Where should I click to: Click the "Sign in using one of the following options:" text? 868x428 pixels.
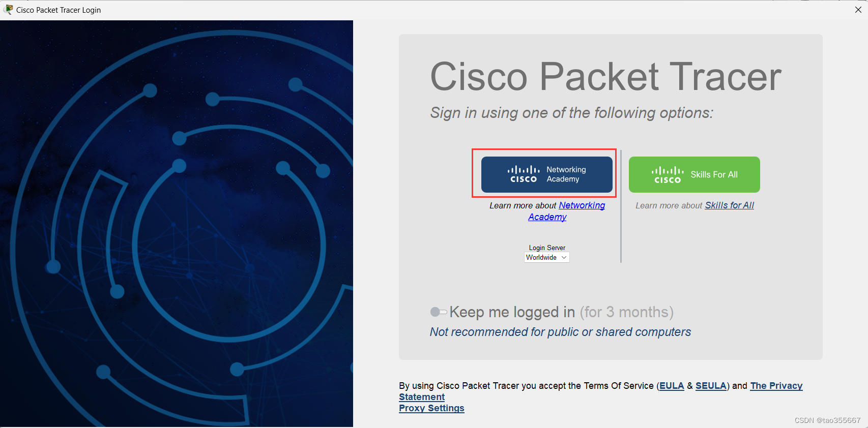point(572,113)
